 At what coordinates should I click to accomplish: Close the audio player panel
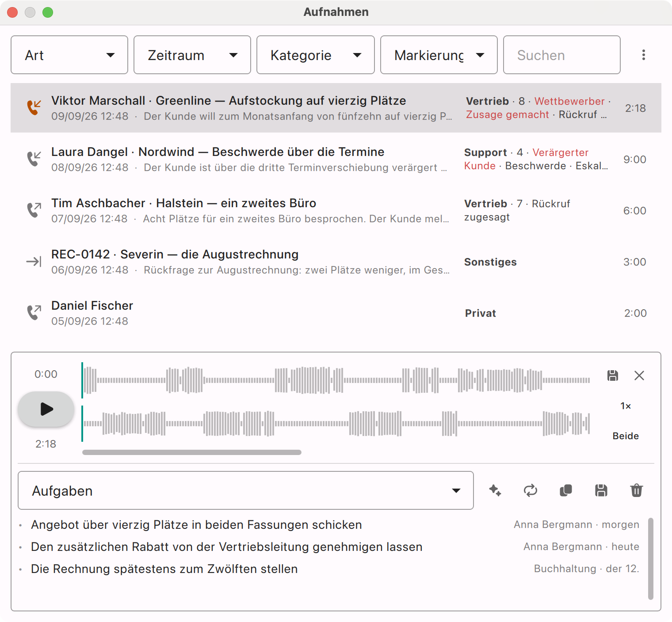coord(639,375)
